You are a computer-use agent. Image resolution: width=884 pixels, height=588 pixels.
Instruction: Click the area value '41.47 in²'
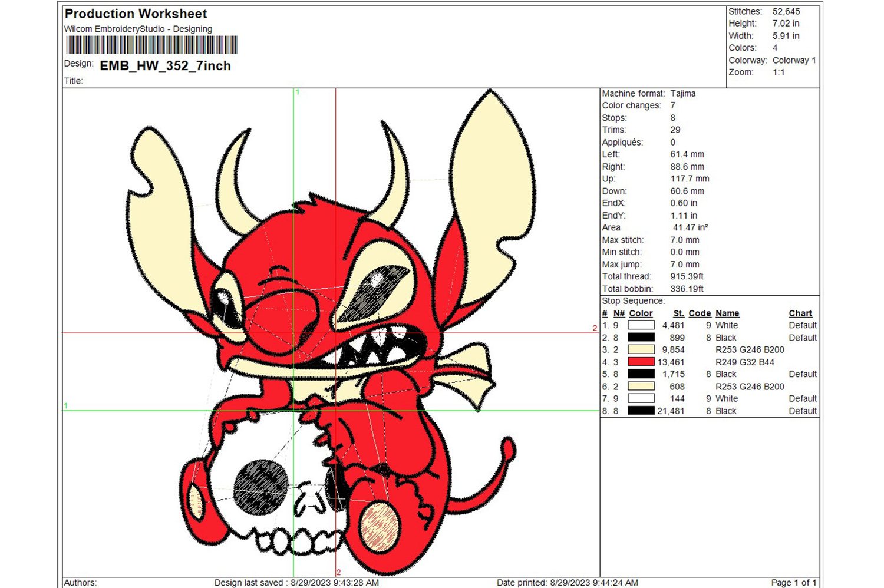pyautogui.click(x=691, y=227)
